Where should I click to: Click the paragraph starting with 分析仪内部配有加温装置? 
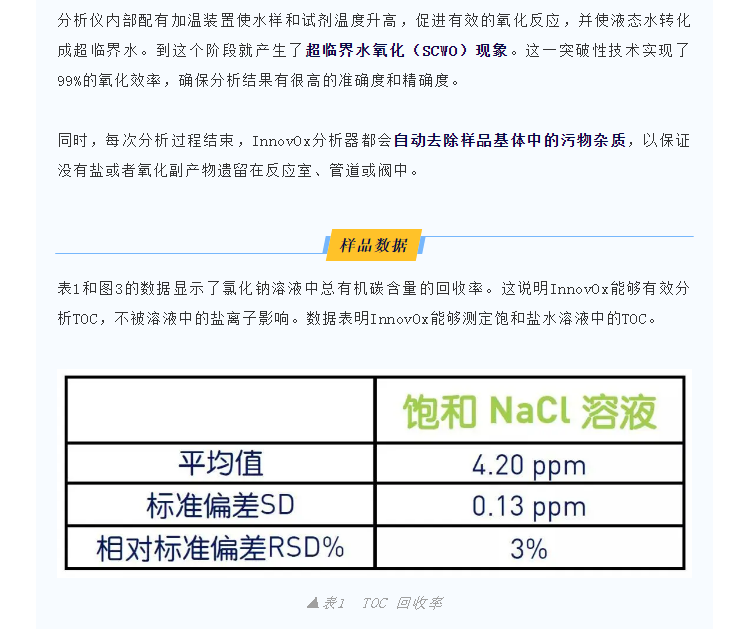tap(374, 18)
